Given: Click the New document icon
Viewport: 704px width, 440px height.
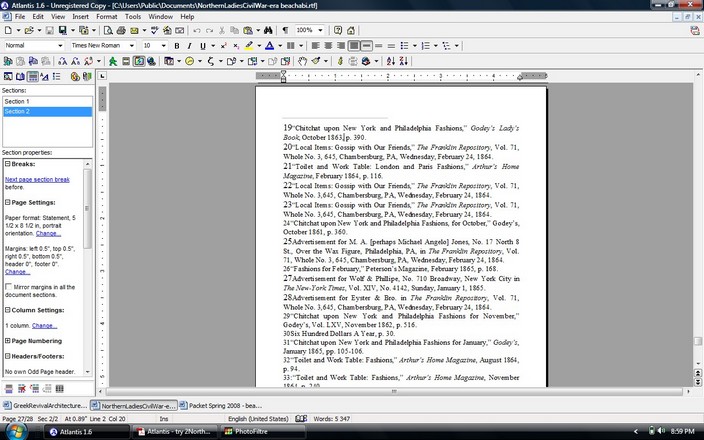Looking at the screenshot, I should (8, 31).
